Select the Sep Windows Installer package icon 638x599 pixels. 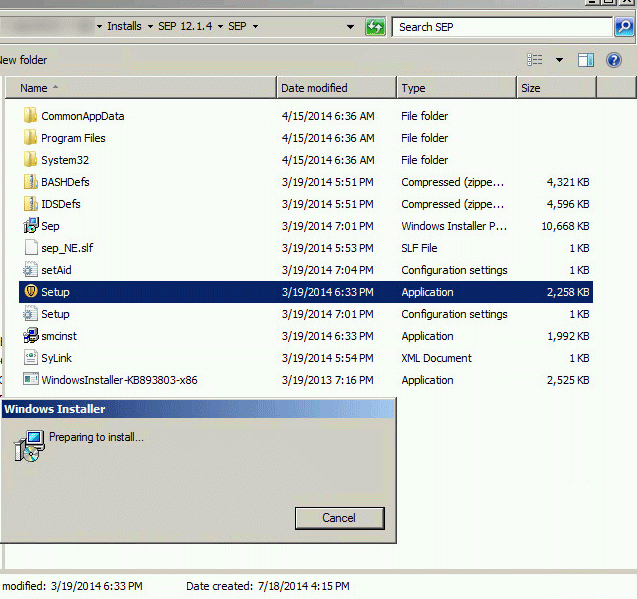(30, 226)
